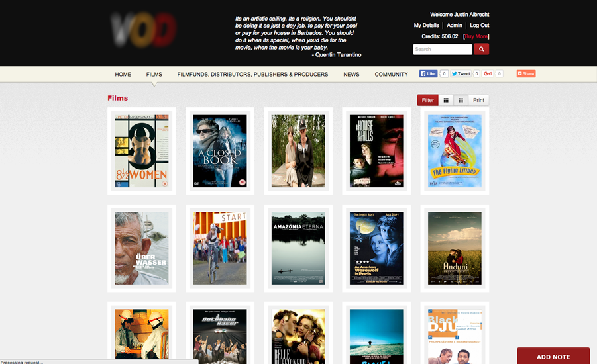Open the Autobahnraser film poster

(x=220, y=336)
